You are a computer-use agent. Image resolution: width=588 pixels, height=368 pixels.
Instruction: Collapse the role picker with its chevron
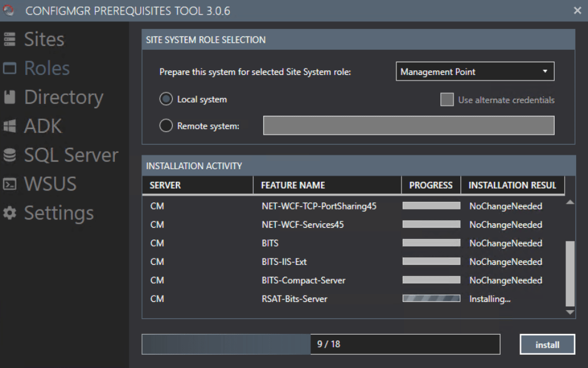click(x=545, y=71)
